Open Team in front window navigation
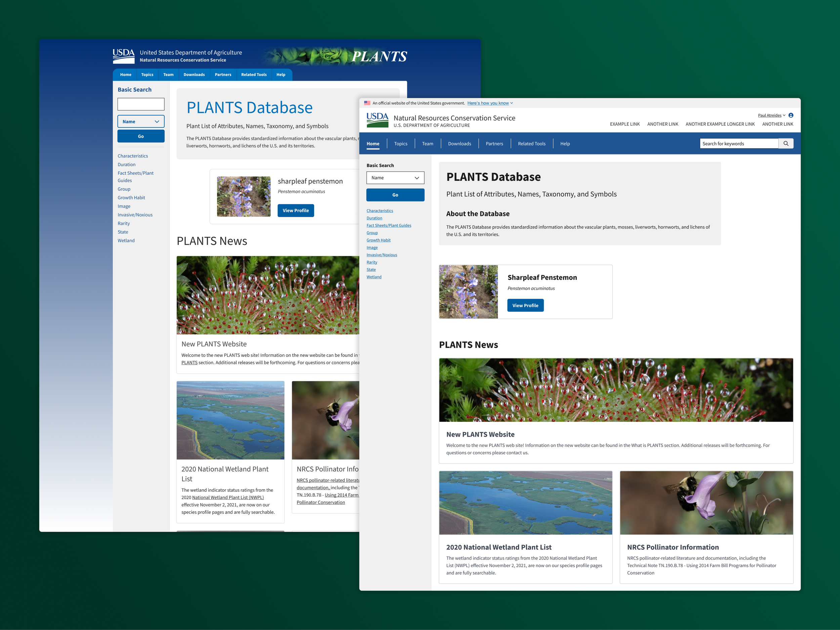 click(x=428, y=143)
